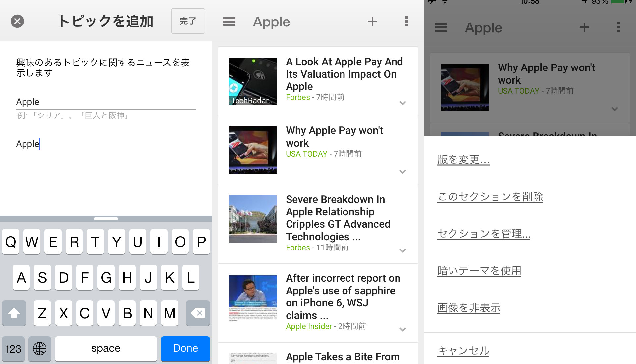Close the add topic dialog with X icon
The width and height of the screenshot is (636, 364).
click(x=17, y=22)
